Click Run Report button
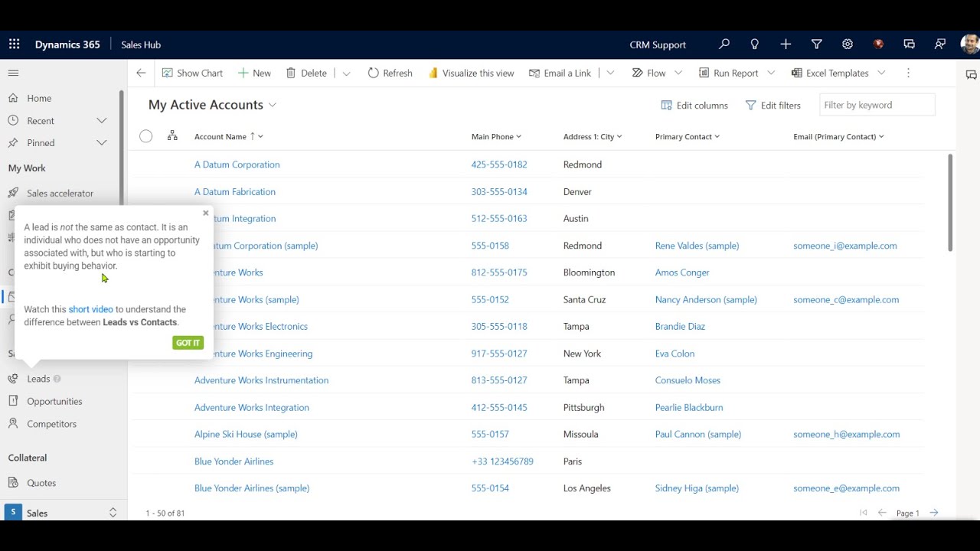980x551 pixels. pyautogui.click(x=728, y=73)
